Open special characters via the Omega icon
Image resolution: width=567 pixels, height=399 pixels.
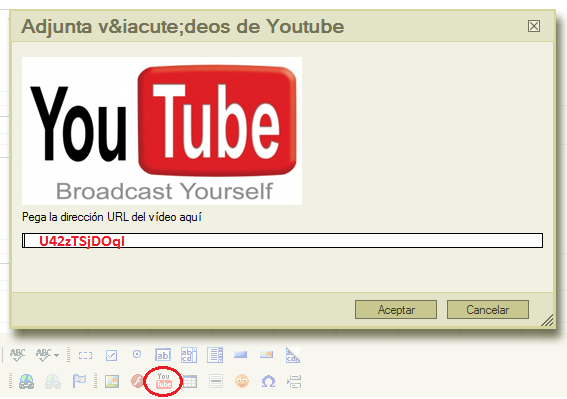point(268,382)
